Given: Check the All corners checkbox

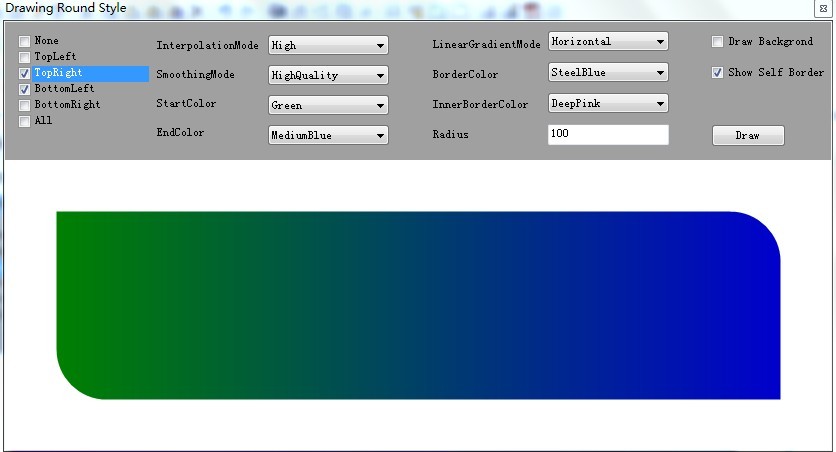Looking at the screenshot, I should click(25, 121).
